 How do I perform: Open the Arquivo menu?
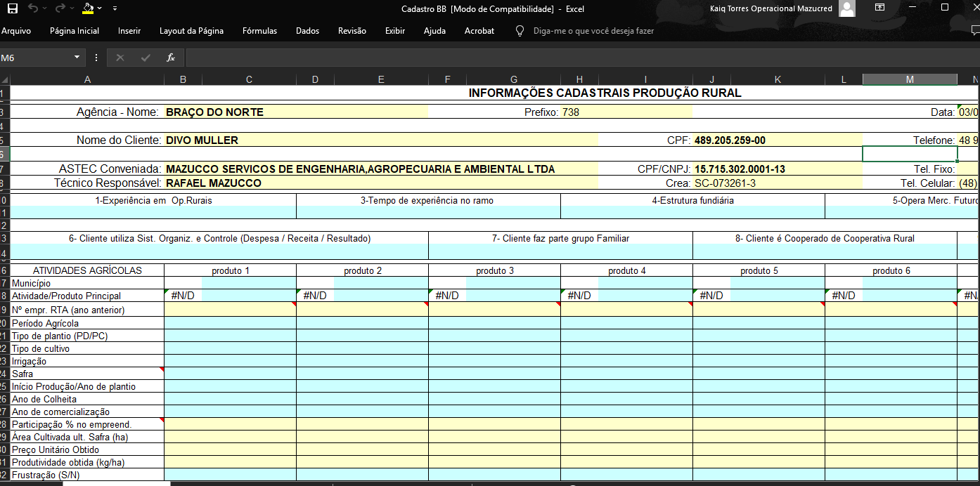(x=16, y=31)
